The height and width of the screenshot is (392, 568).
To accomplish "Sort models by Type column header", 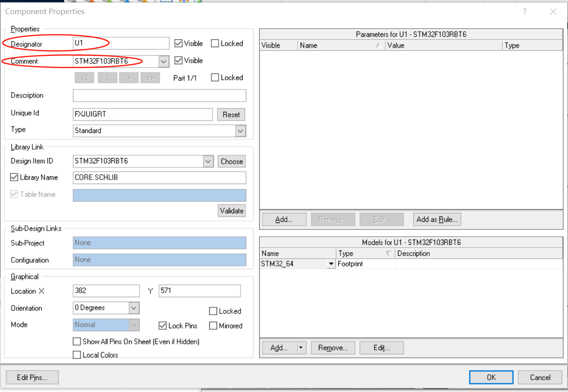I will [x=366, y=253].
